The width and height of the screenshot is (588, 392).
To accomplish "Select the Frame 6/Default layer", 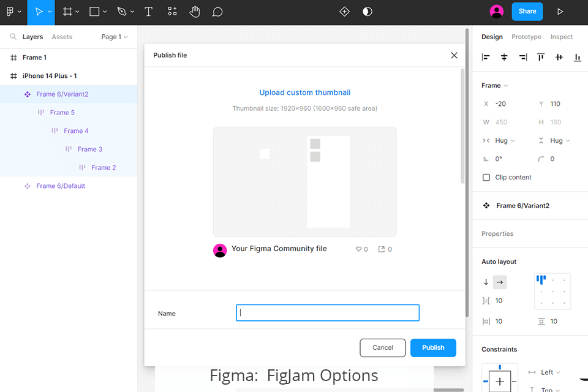I will pyautogui.click(x=69, y=186).
